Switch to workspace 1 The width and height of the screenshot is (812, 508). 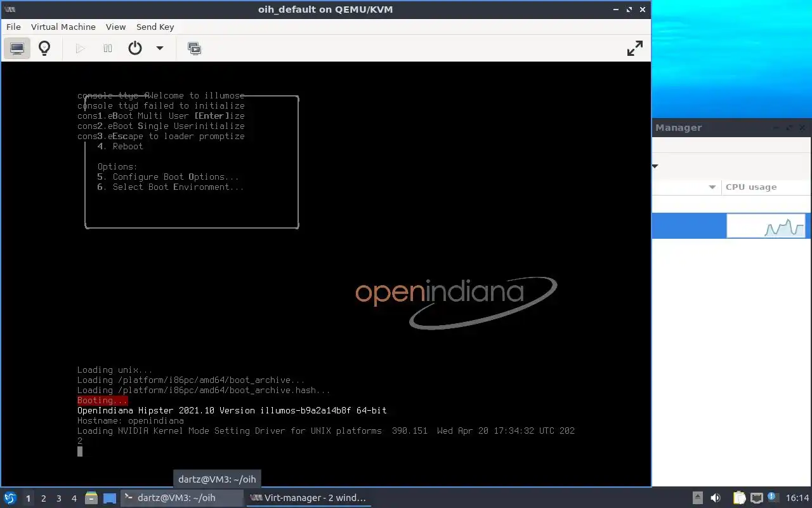pyautogui.click(x=28, y=498)
